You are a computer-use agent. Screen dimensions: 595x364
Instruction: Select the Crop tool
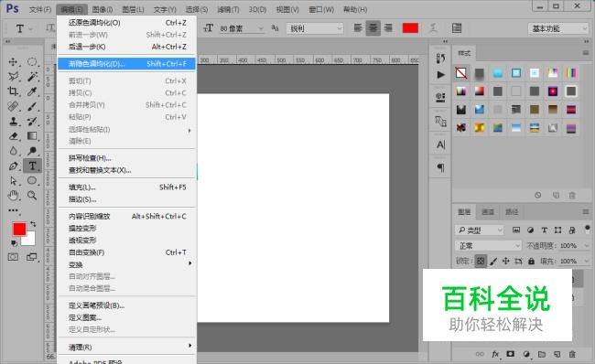pyautogui.click(x=14, y=91)
